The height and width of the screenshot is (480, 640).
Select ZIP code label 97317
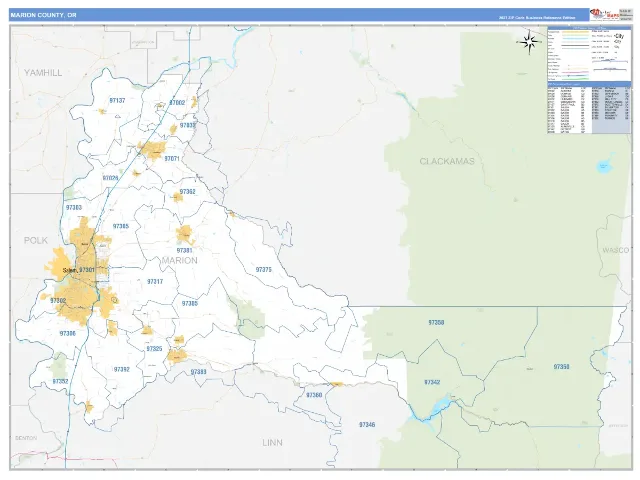tap(155, 282)
